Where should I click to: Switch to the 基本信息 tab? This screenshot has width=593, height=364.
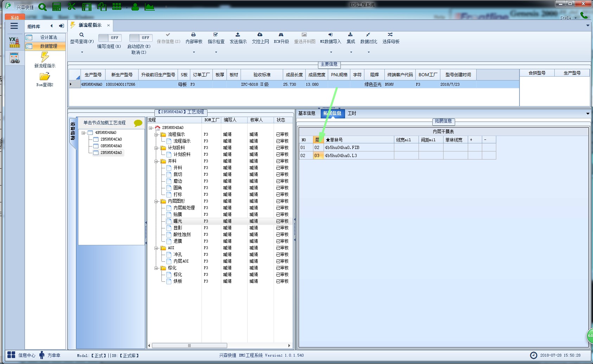click(x=307, y=113)
